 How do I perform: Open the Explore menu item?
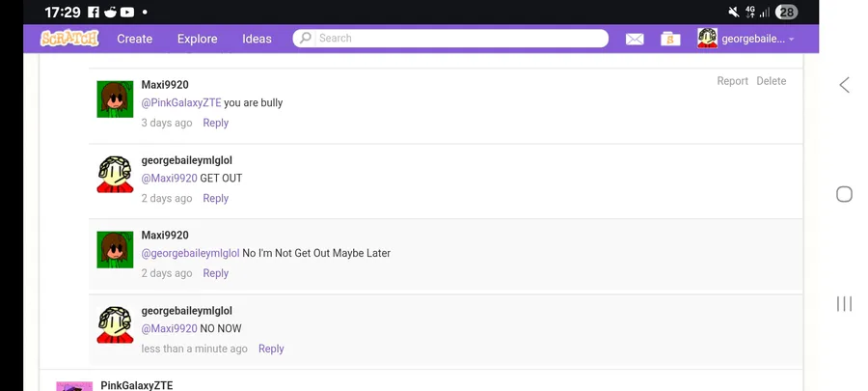(x=197, y=39)
